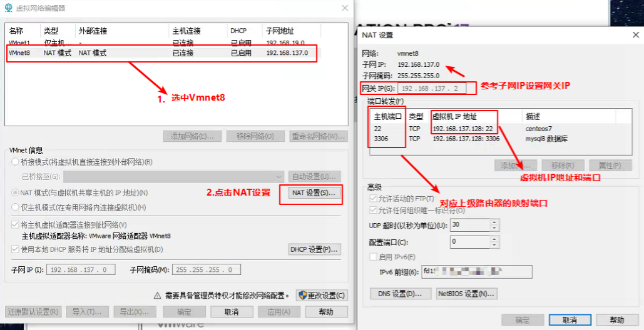Open NAT 设置(S) button
This screenshot has width=644, height=330.
pyautogui.click(x=315, y=192)
